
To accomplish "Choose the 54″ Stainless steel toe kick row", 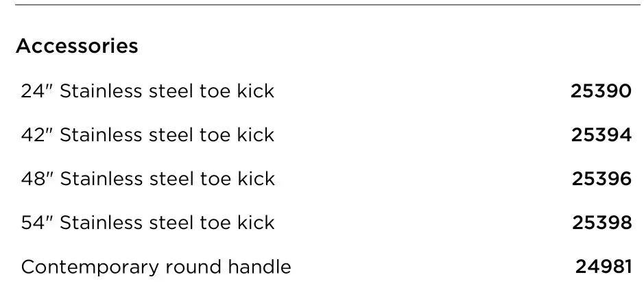I will [147, 223].
